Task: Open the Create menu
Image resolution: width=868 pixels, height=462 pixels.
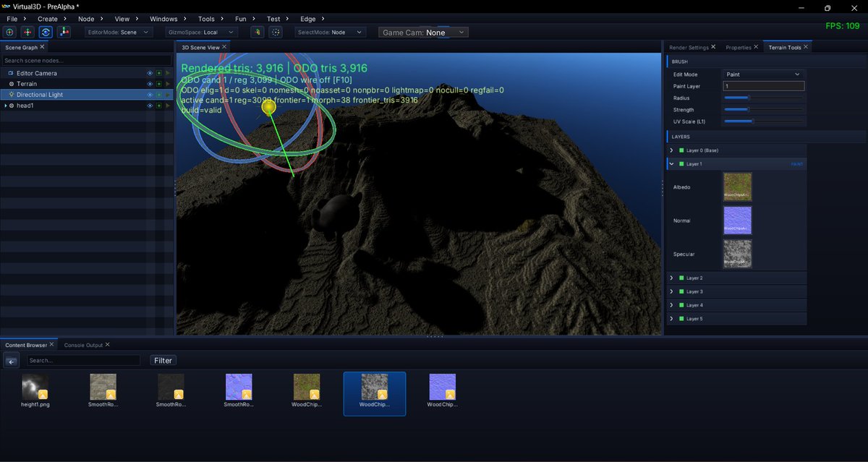Action: 48,19
